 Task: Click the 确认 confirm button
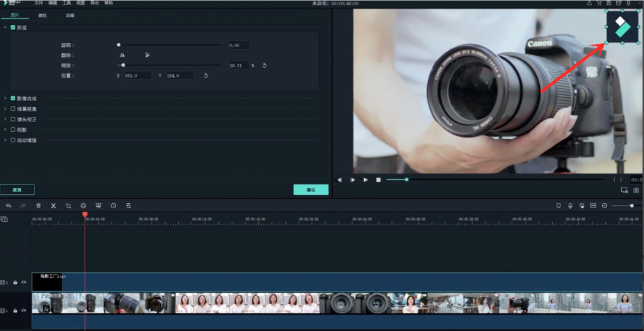311,190
